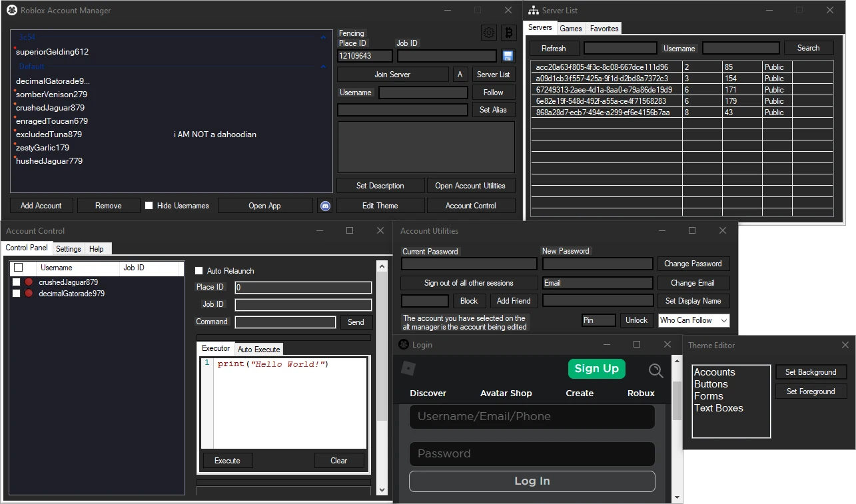Click the "A" icon beside Join Server
Screen dimensions: 856x504
coord(460,74)
